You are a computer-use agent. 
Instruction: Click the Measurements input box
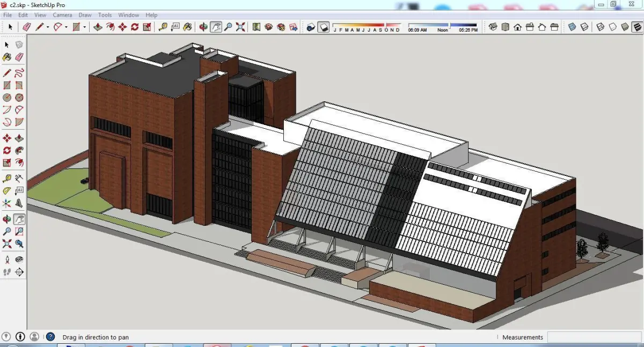tap(593, 337)
